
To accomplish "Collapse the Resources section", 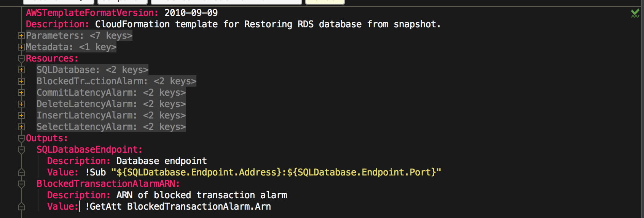I will coord(21,59).
